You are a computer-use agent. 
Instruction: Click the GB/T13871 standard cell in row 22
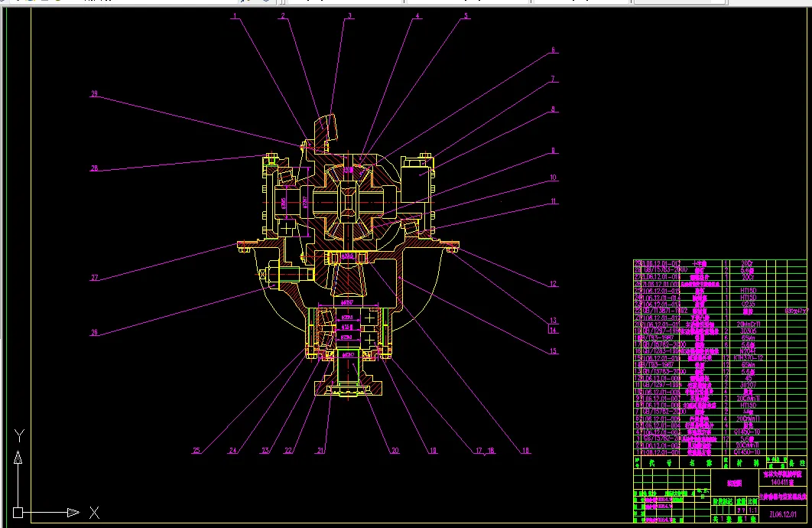click(x=664, y=311)
